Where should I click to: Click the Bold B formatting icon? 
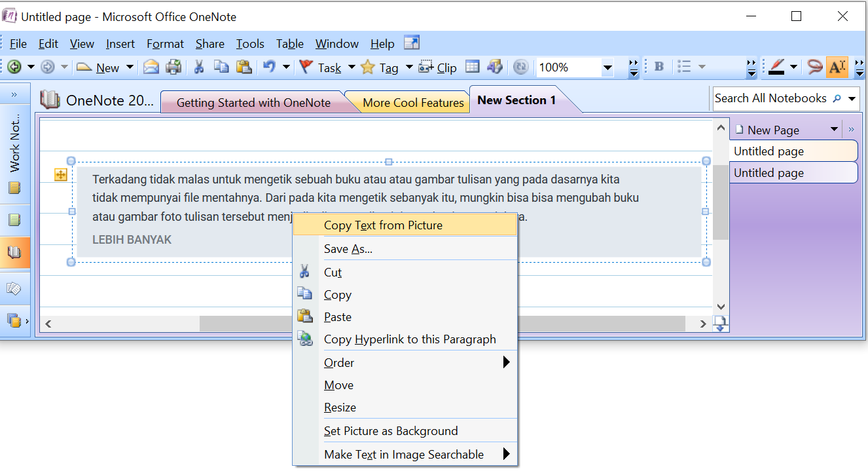tap(659, 67)
